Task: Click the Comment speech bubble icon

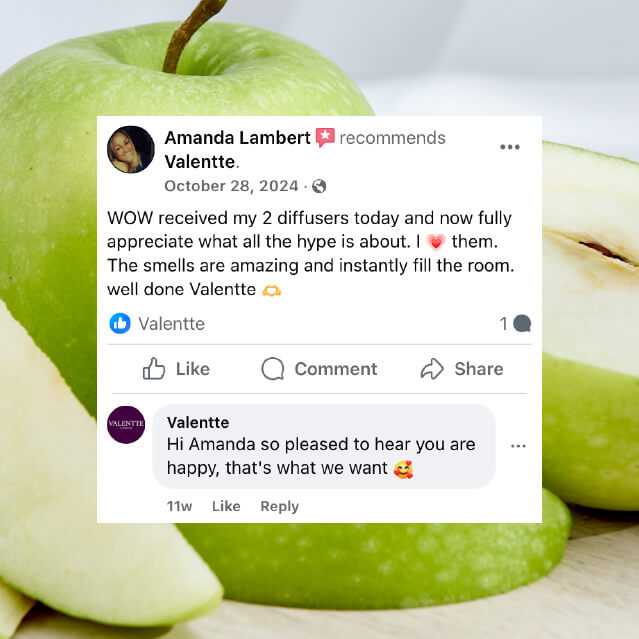Action: point(273,369)
